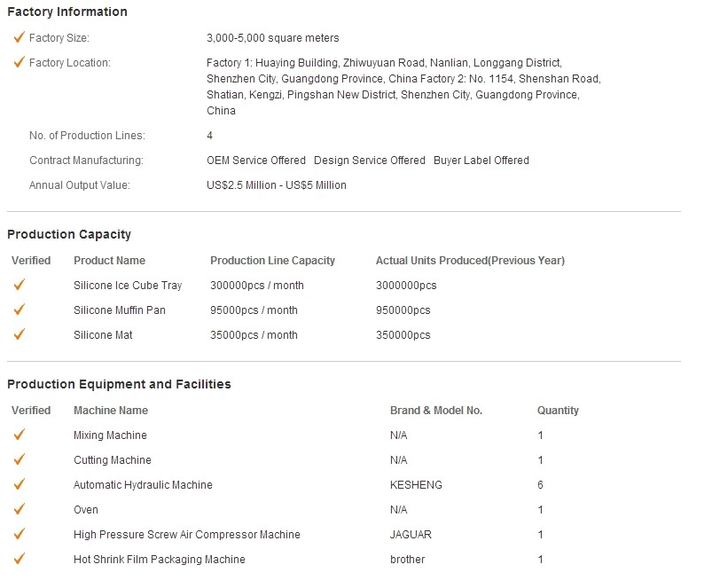712x588 pixels.
Task: Click the checkmark for Silicone Muffin Pan
Action: point(20,310)
